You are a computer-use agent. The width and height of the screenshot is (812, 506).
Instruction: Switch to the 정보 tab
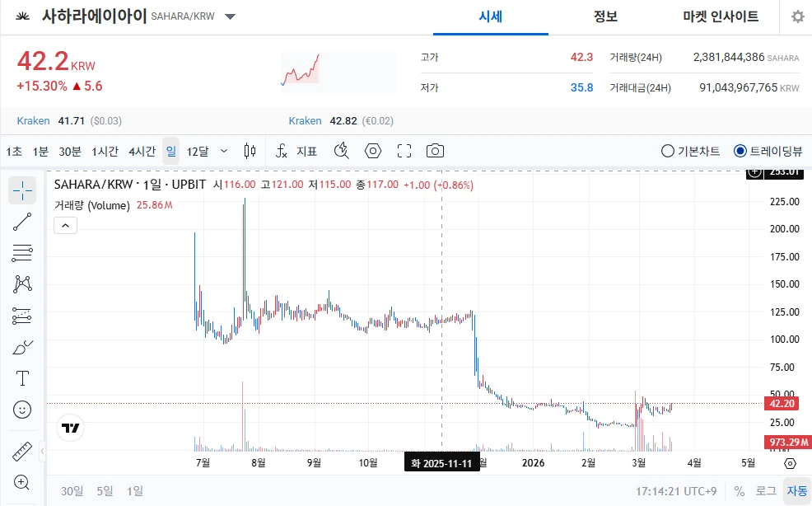tap(605, 16)
